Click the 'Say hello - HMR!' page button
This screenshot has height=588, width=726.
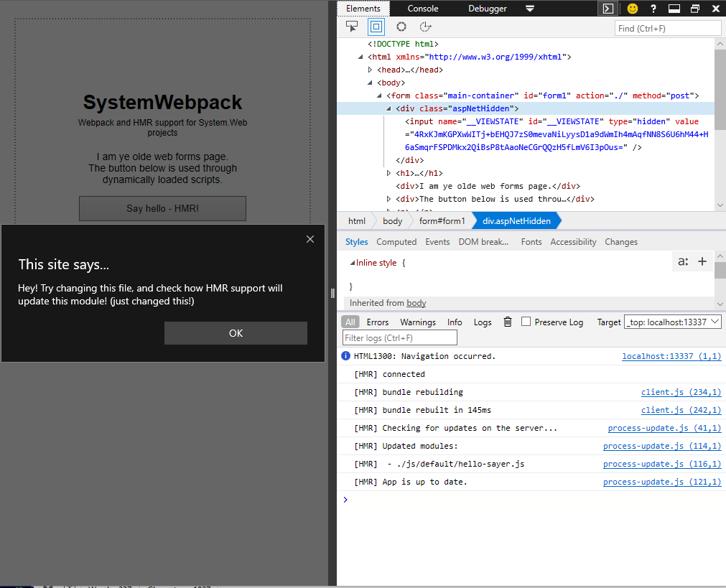point(162,208)
